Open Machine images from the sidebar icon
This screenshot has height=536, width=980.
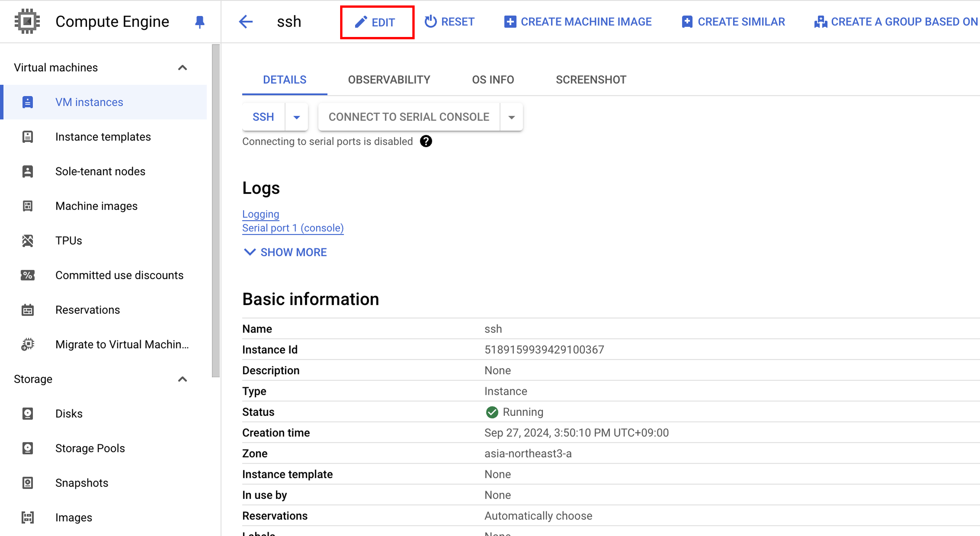pyautogui.click(x=28, y=206)
